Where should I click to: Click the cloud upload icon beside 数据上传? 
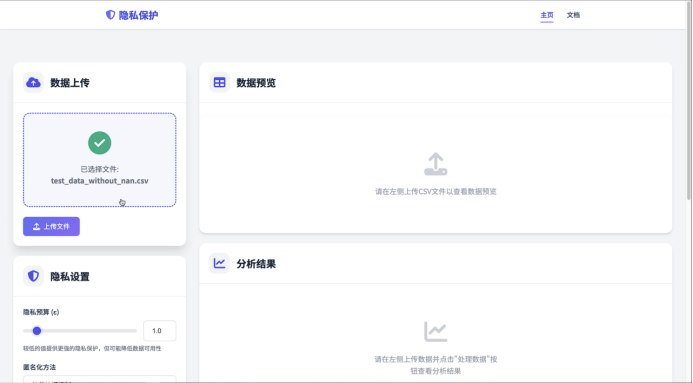[33, 82]
